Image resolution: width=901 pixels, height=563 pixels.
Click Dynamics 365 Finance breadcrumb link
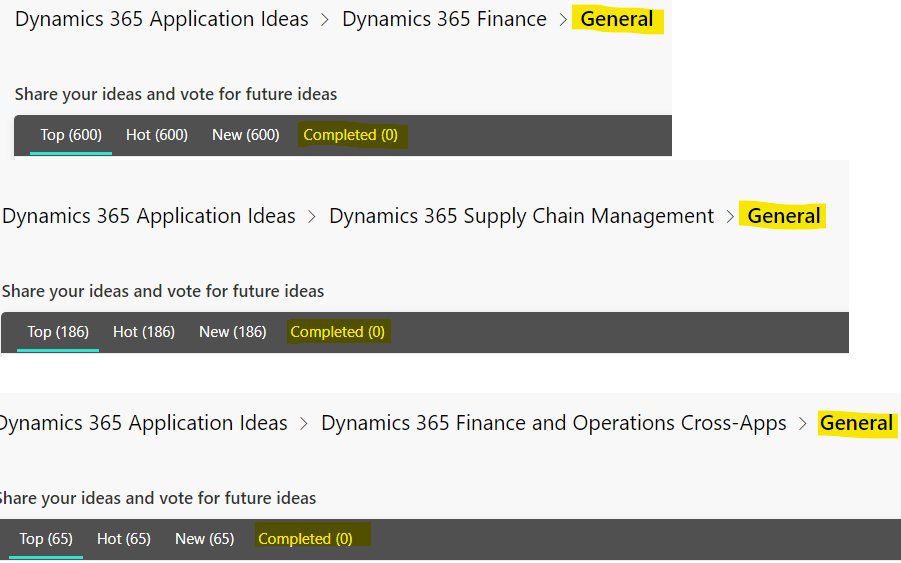click(444, 19)
